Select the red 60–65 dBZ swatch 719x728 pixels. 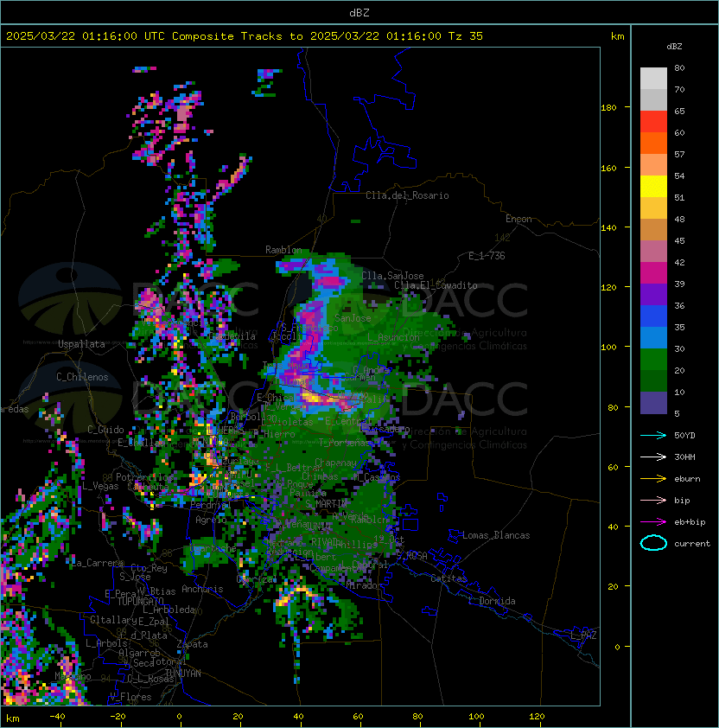point(653,122)
